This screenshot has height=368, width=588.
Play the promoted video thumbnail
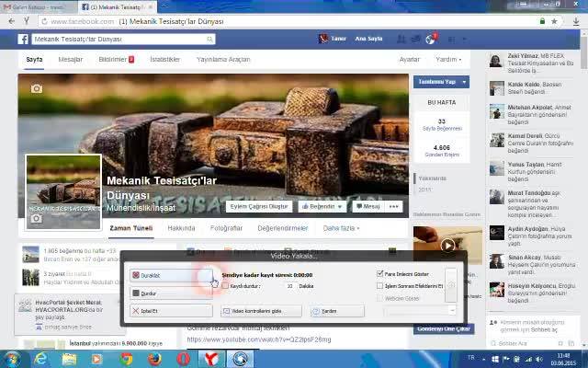pyautogui.click(x=447, y=246)
